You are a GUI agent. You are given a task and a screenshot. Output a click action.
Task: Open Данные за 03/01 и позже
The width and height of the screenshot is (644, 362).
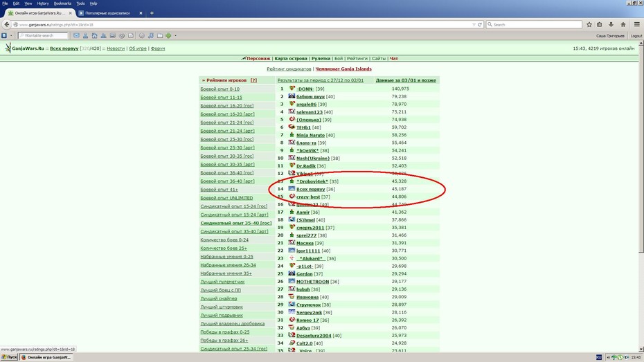pyautogui.click(x=406, y=80)
